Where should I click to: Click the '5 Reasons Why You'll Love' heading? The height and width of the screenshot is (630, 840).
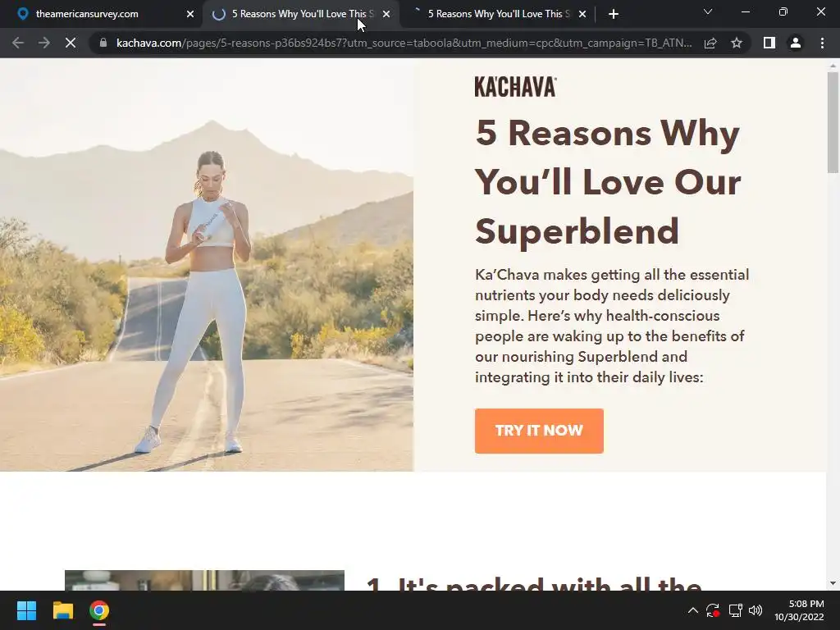click(608, 182)
